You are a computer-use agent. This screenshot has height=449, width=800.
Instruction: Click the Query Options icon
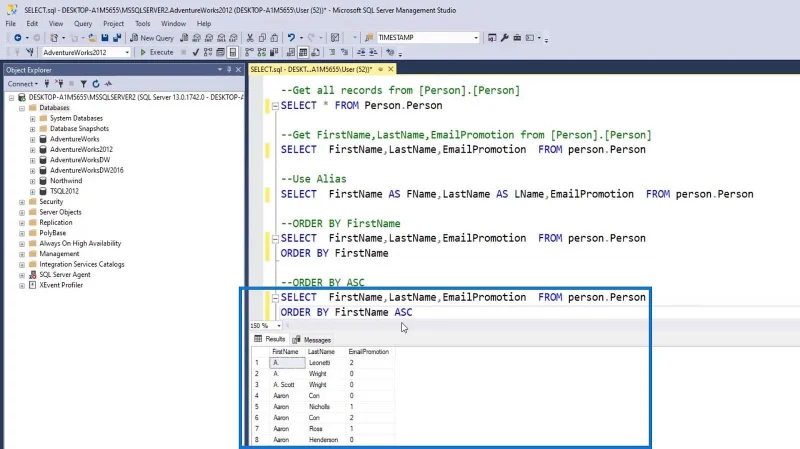220,52
